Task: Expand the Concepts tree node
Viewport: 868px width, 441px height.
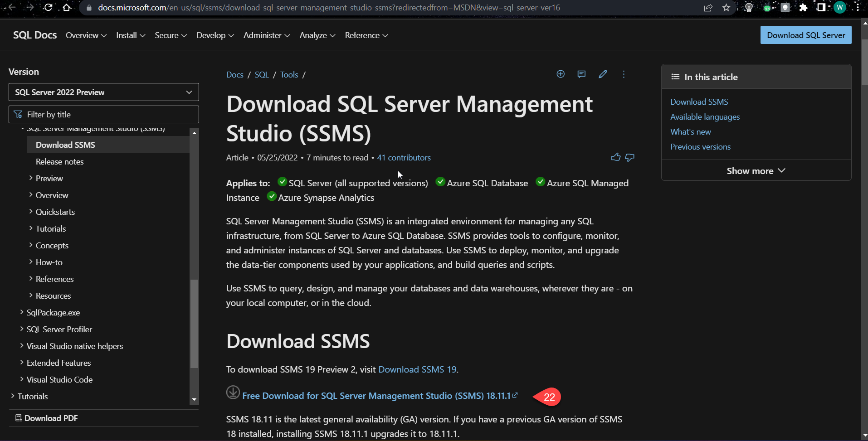Action: pyautogui.click(x=31, y=245)
